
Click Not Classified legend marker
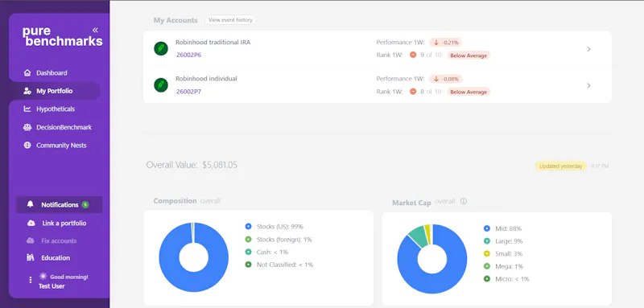tap(248, 265)
